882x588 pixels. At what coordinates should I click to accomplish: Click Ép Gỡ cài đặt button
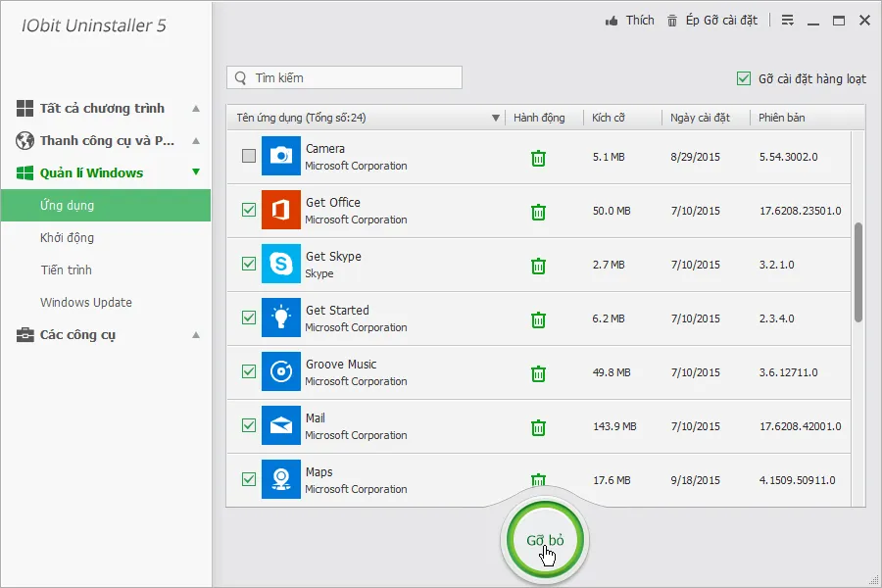coord(712,21)
